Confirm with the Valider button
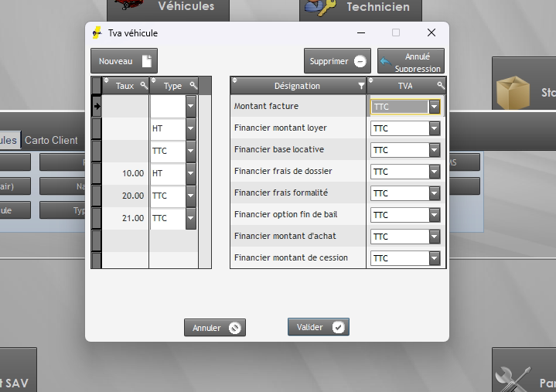Image resolution: width=556 pixels, height=392 pixels. point(318,327)
